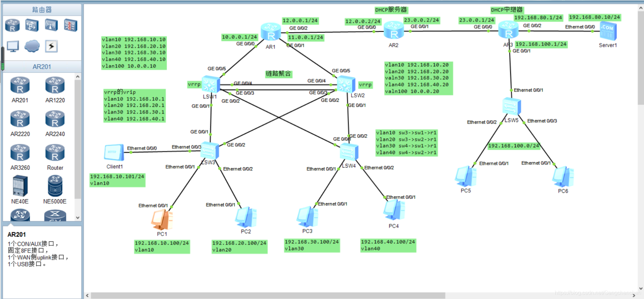Select the router category icon

pos(13,26)
